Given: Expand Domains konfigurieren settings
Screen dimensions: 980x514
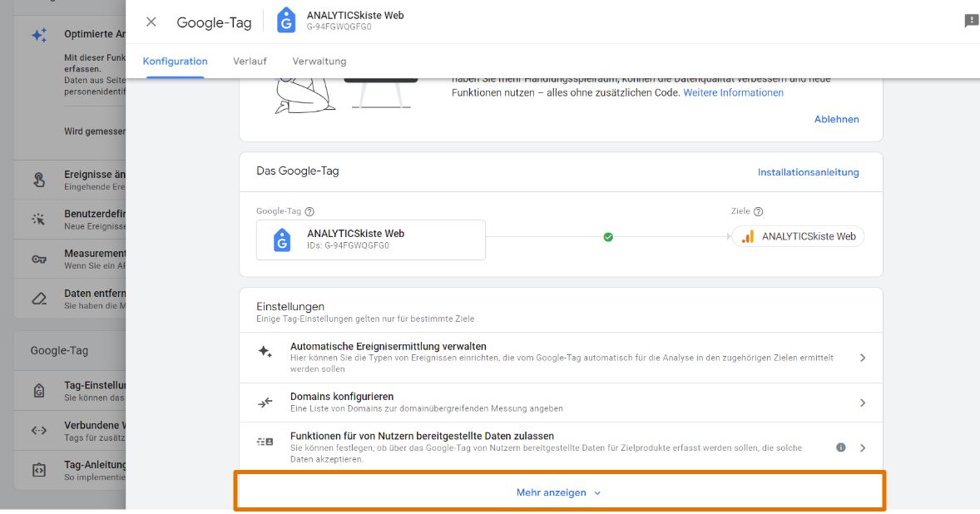Looking at the screenshot, I should click(863, 402).
